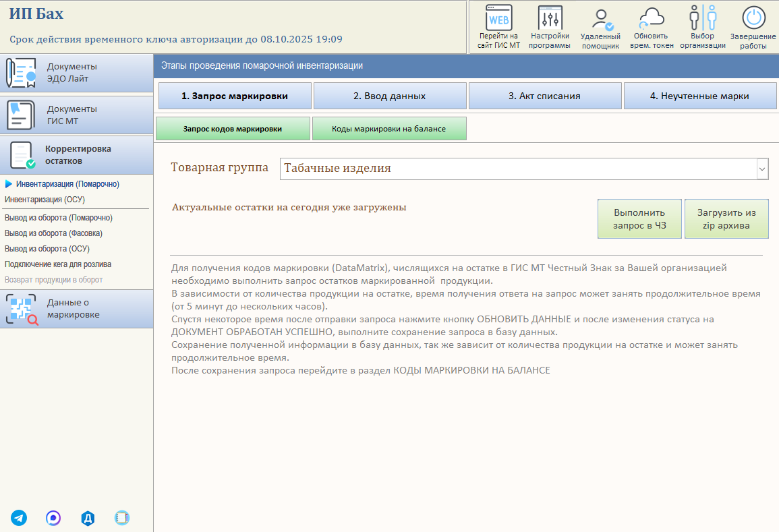Click Выполнить запрос в ЧЗ button
This screenshot has height=532, width=779.
(x=639, y=219)
